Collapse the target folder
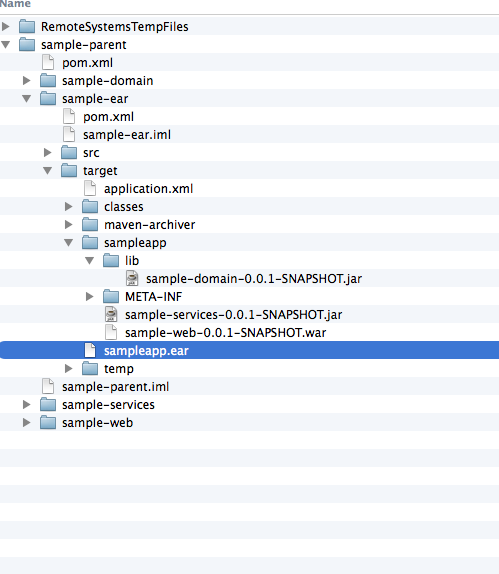Viewport: 499px width, 574px height. coord(48,171)
